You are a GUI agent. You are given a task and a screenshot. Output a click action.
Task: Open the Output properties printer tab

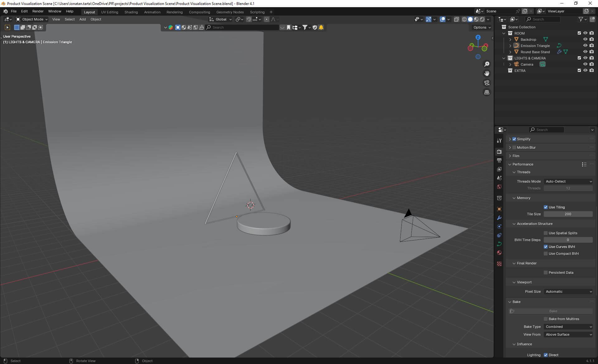499,161
